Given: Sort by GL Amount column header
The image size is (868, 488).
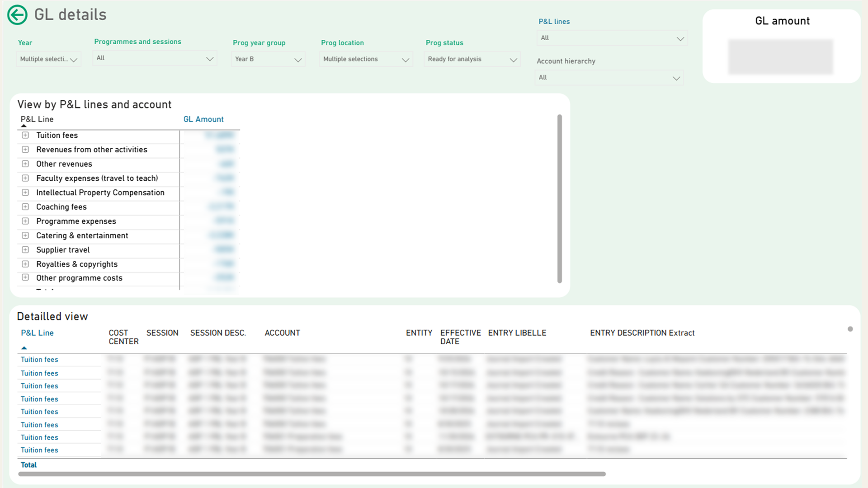Looking at the screenshot, I should pyautogui.click(x=203, y=119).
